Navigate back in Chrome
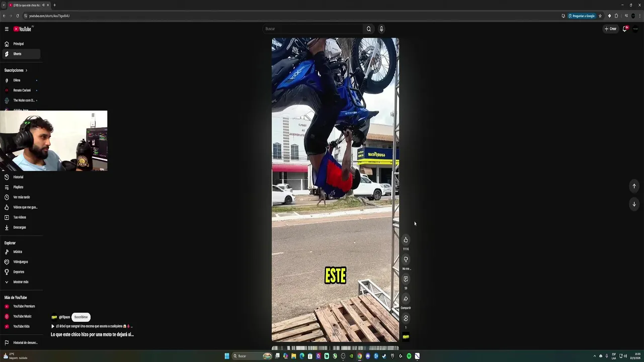Viewport: 644px width, 362px height. point(4,16)
